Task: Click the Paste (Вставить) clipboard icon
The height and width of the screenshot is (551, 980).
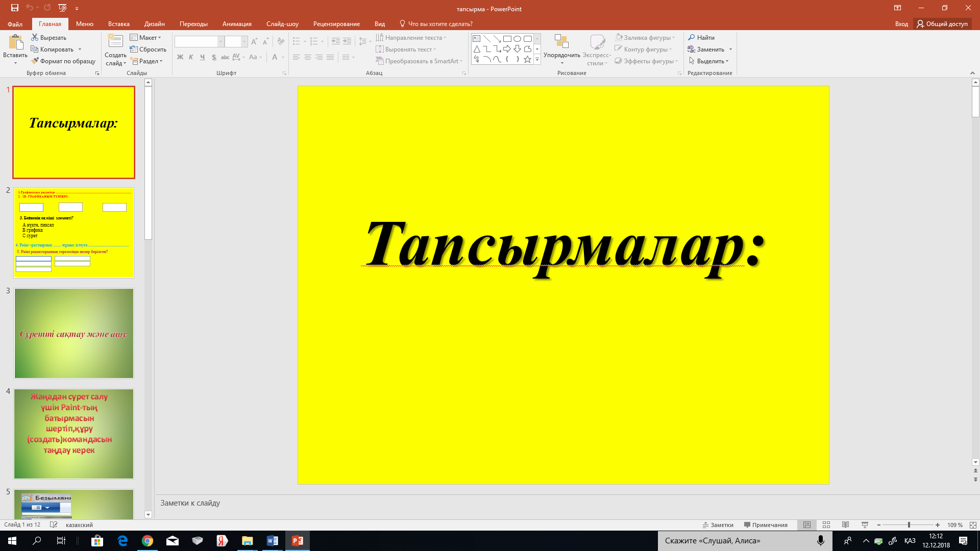Action: pos(15,42)
